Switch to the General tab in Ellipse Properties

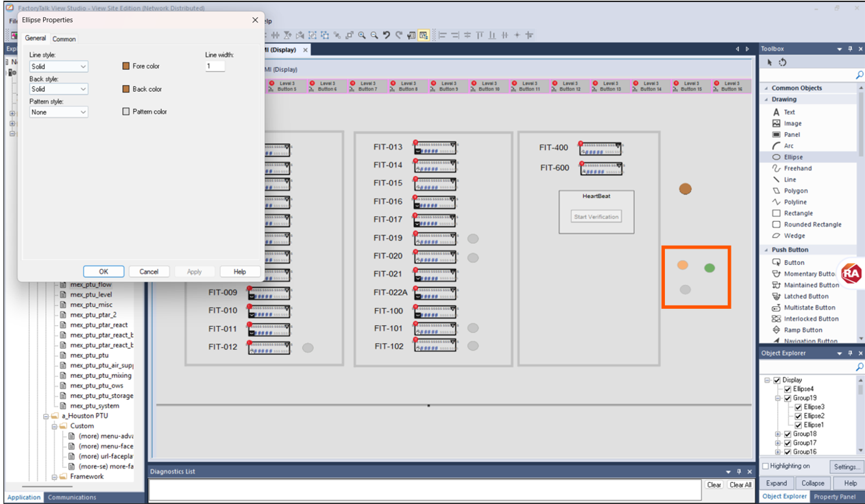click(36, 38)
